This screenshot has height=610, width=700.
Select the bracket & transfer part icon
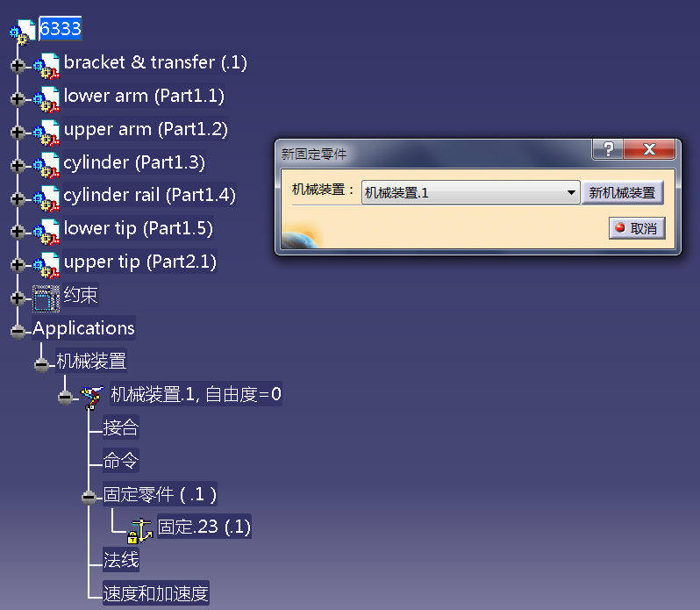pyautogui.click(x=46, y=66)
